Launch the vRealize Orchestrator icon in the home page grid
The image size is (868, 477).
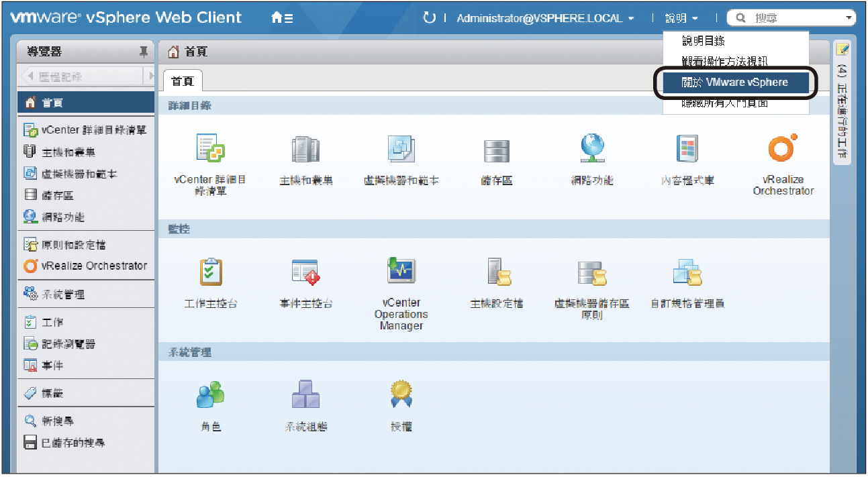[783, 148]
